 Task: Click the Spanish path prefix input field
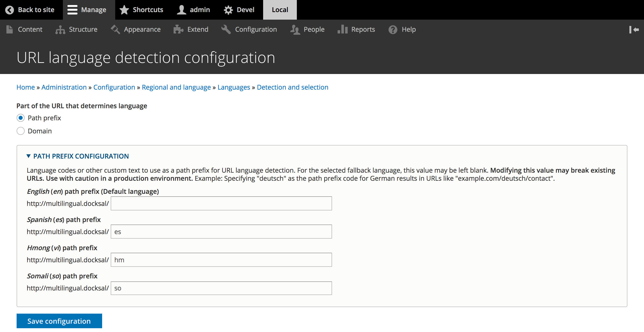(x=222, y=232)
